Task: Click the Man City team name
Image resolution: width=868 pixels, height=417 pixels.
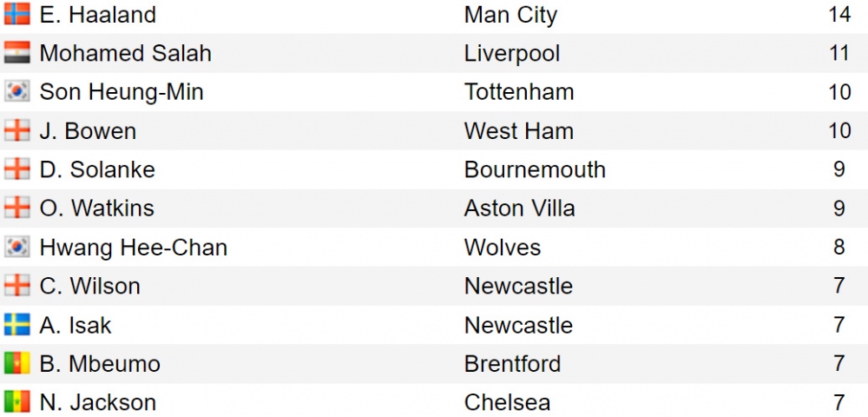Action: (510, 15)
